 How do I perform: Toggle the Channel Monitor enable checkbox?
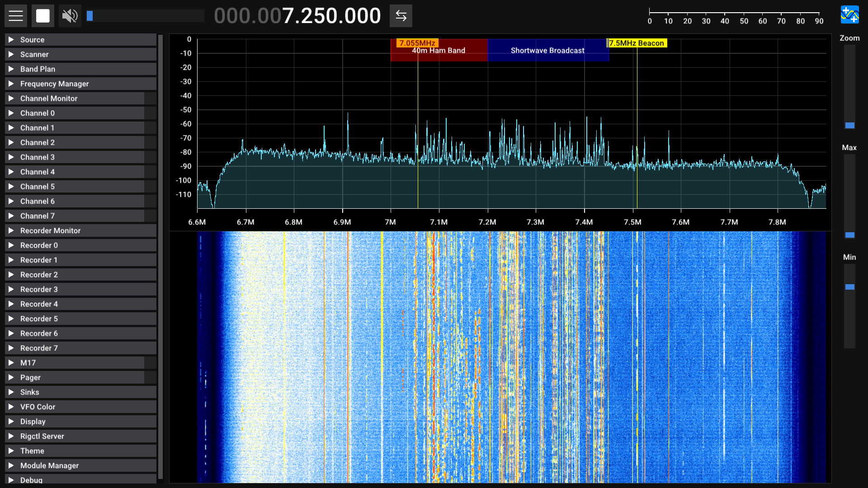[x=150, y=99]
